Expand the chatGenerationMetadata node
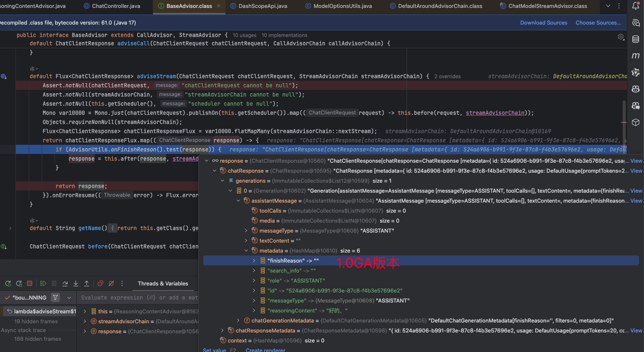644x352 pixels. pyautogui.click(x=238, y=320)
